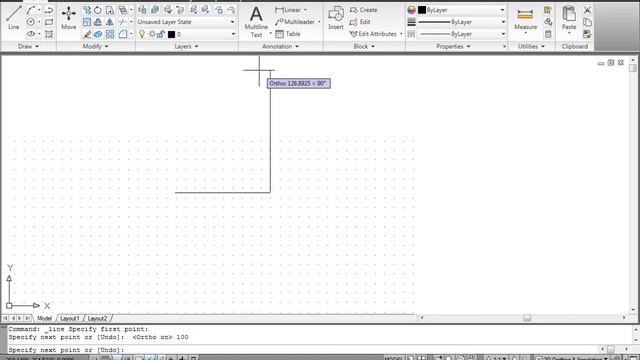Select the Line drawing tool
This screenshot has height=360, width=640.
point(13,18)
